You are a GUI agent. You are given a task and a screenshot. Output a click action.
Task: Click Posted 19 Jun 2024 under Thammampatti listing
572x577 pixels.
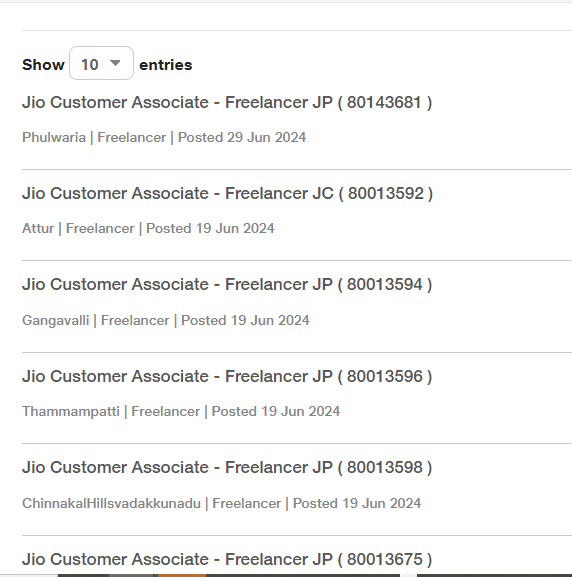tap(276, 411)
